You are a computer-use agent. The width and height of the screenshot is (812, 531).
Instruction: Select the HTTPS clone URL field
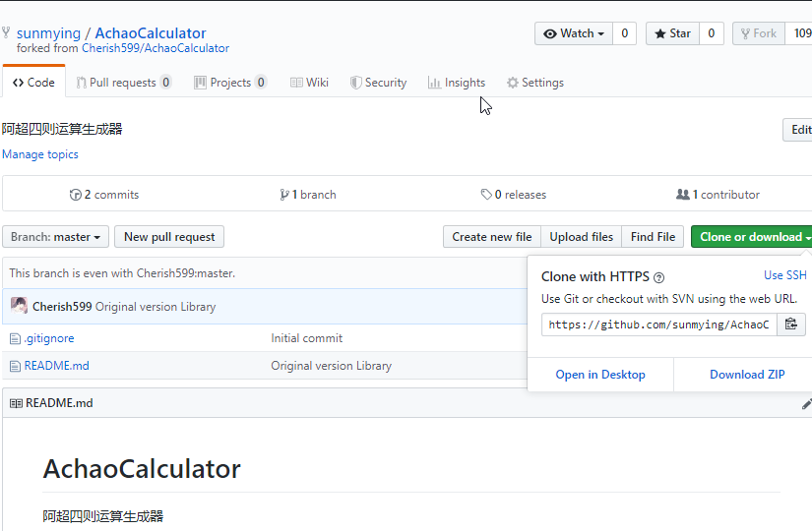pos(658,324)
